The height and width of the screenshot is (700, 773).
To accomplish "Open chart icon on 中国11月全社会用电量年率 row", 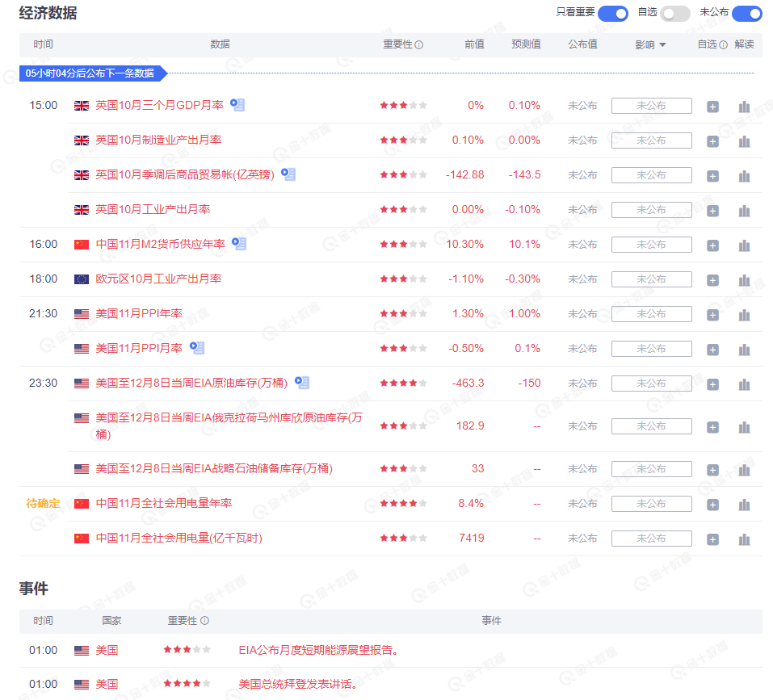I will click(x=744, y=503).
